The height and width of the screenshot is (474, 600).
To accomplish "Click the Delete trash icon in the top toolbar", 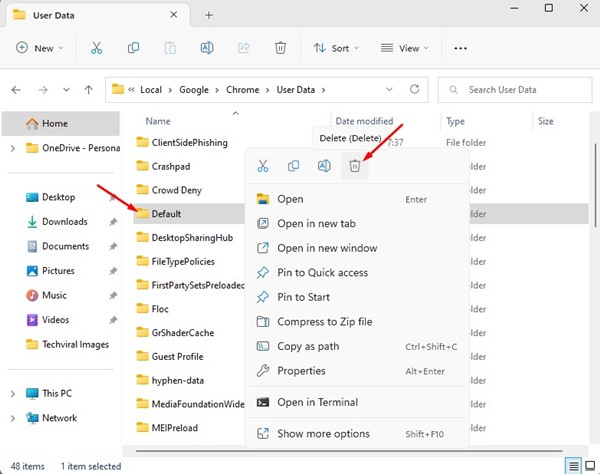I will click(x=280, y=48).
